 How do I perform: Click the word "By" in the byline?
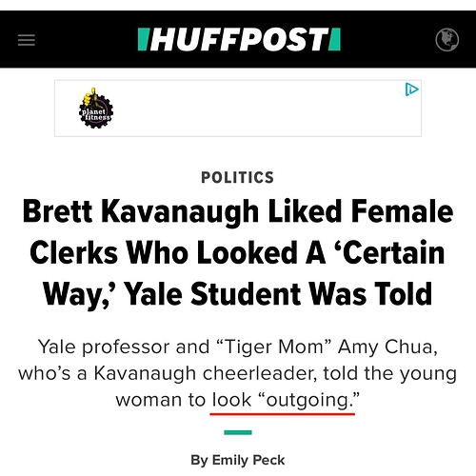pyautogui.click(x=199, y=461)
